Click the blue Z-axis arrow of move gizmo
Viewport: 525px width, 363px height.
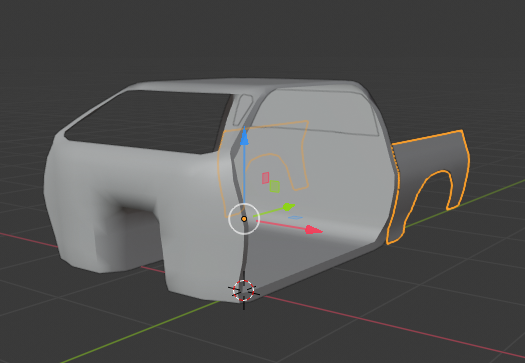pos(244,137)
